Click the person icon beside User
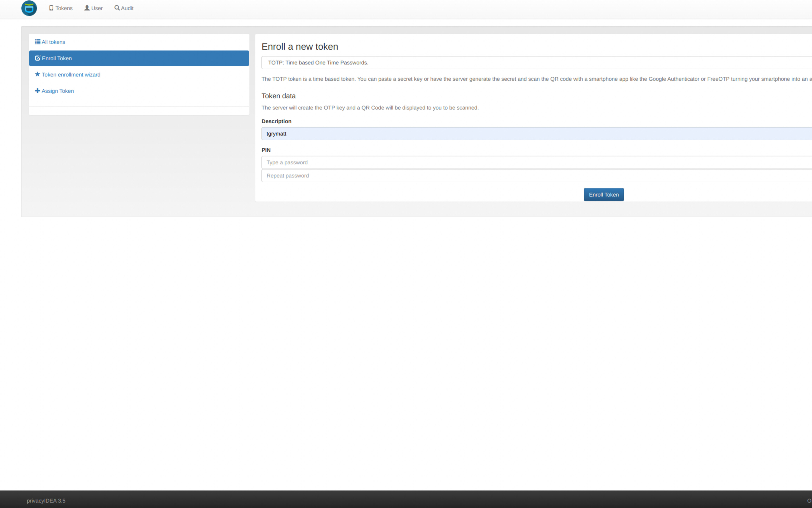812x508 pixels. coord(87,8)
